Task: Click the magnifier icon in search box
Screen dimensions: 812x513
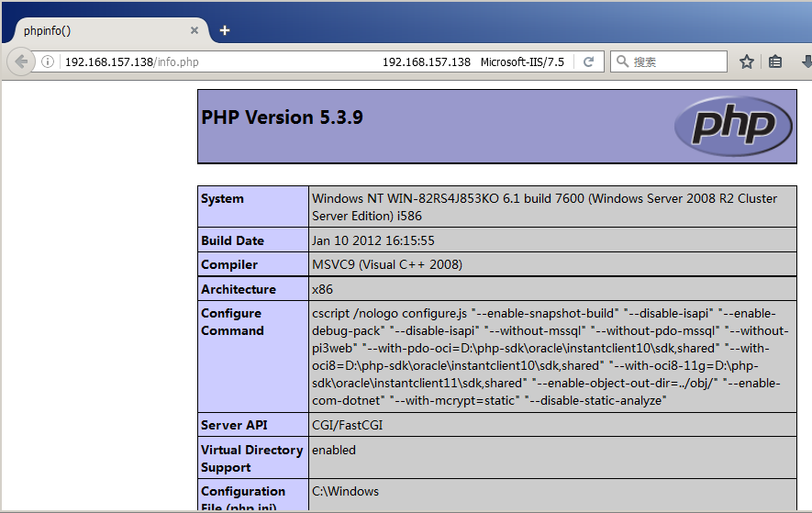Action: (x=622, y=61)
